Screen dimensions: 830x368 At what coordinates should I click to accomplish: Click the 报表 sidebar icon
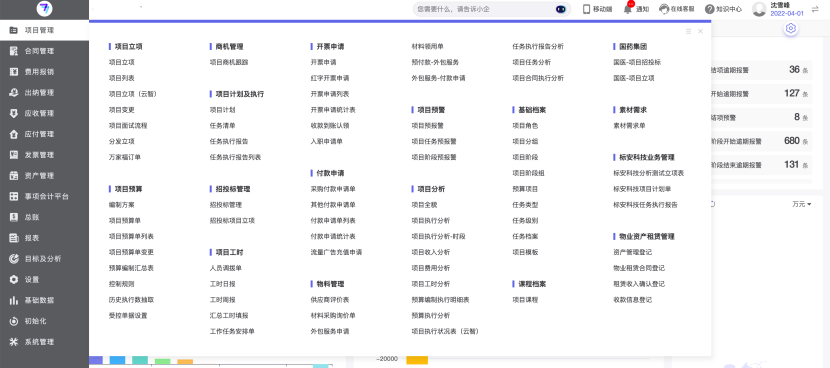pyautogui.click(x=14, y=238)
